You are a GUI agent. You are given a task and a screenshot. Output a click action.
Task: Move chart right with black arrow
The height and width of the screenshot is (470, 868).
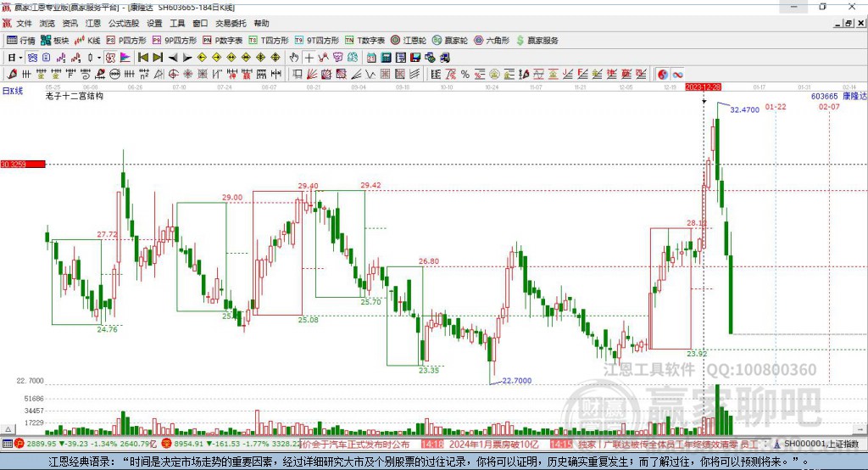coord(187,58)
